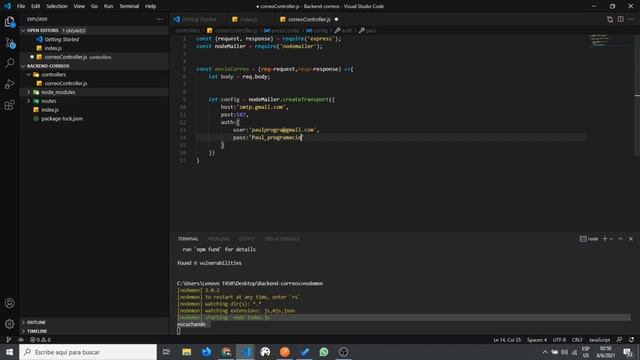Open the Explorer view in activity bar

pyautogui.click(x=9, y=22)
